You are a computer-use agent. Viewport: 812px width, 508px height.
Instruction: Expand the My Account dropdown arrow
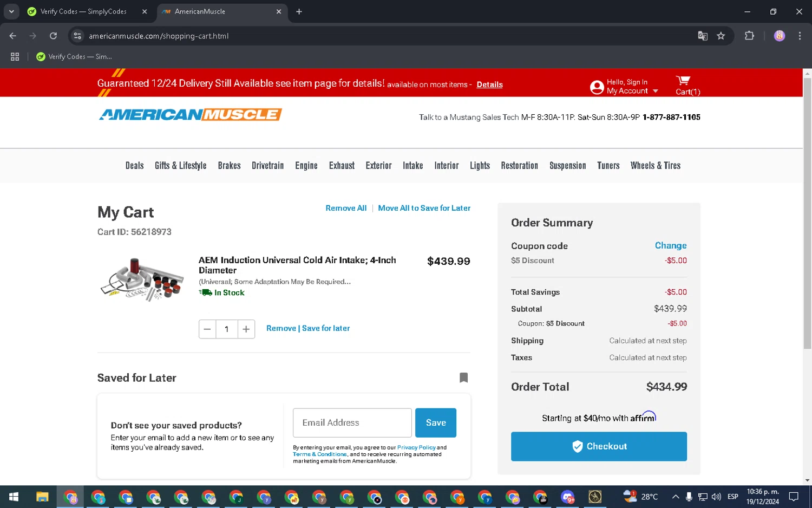coord(656,91)
